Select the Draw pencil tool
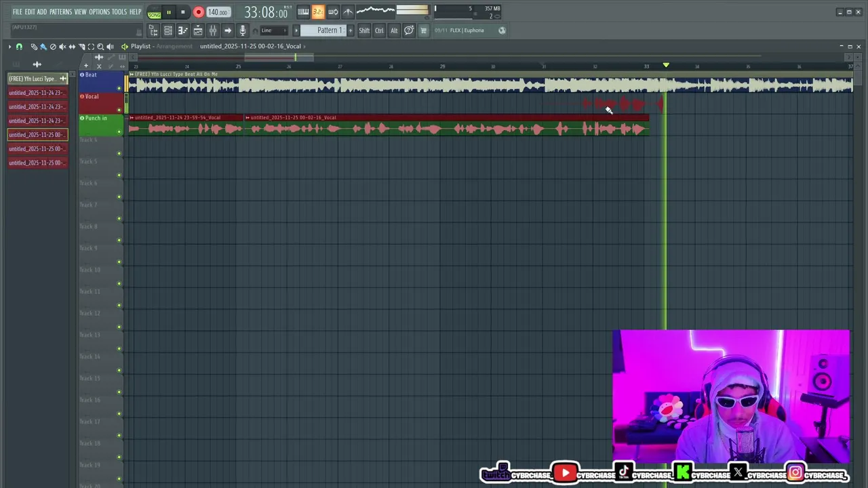Viewport: 868px width, 488px height. point(34,47)
